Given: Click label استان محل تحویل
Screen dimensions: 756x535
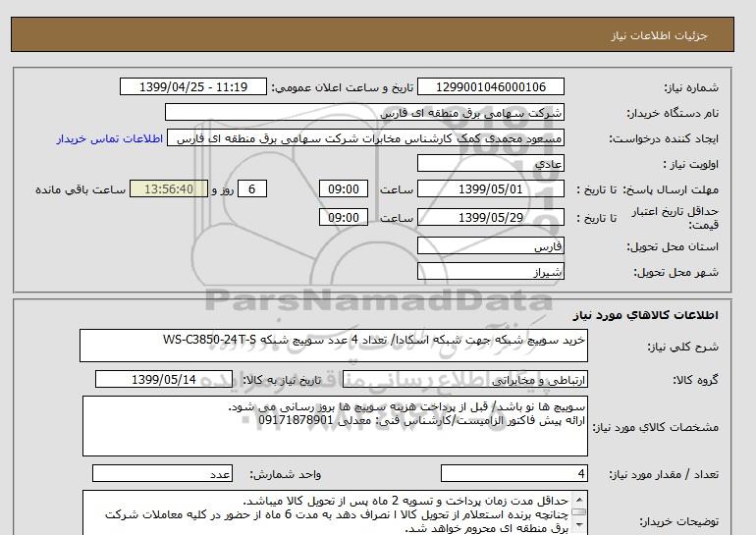Looking at the screenshot, I should (673, 246).
